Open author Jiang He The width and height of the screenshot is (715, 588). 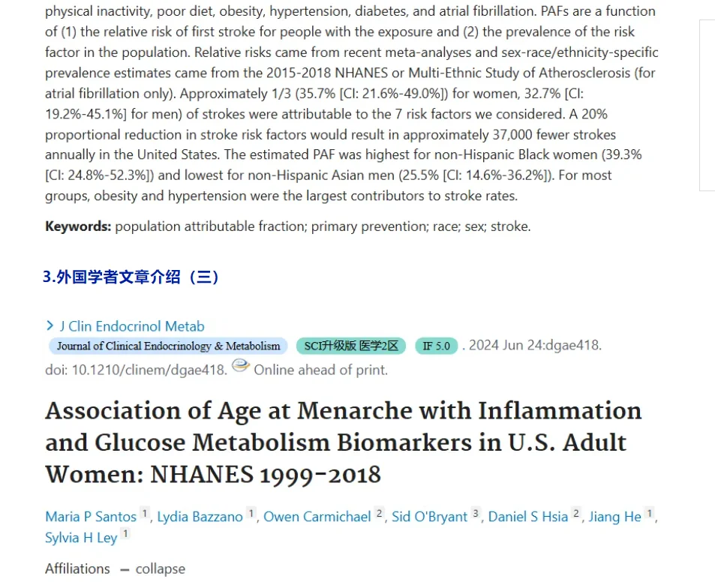[x=614, y=517]
